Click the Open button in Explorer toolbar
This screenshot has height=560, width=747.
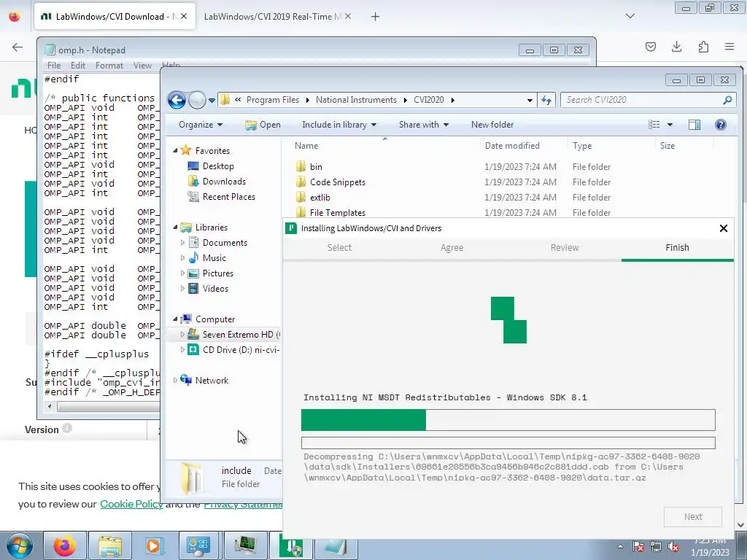pos(263,125)
